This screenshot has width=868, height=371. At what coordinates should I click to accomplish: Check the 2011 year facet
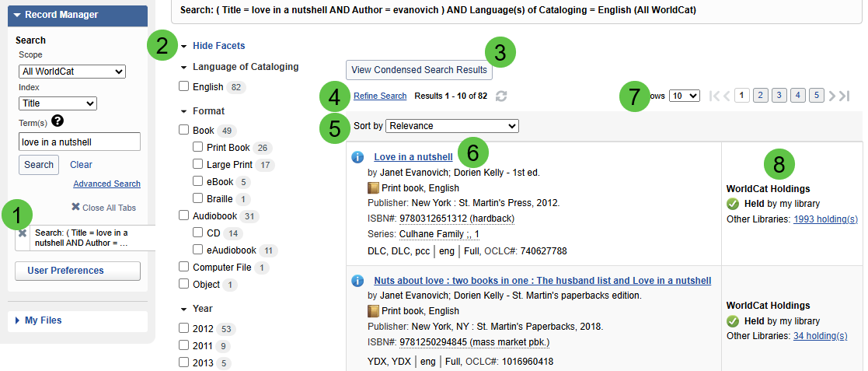(x=184, y=345)
